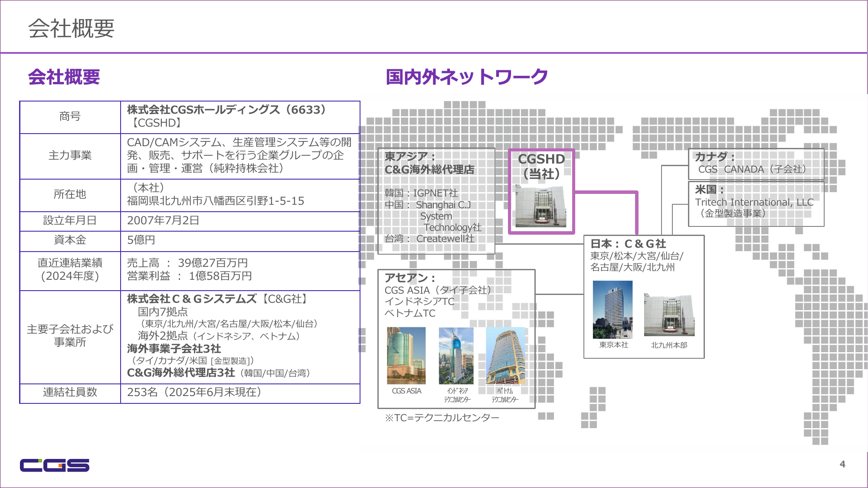Click the 所在地 label cell
The width and height of the screenshot is (868, 488).
70,194
